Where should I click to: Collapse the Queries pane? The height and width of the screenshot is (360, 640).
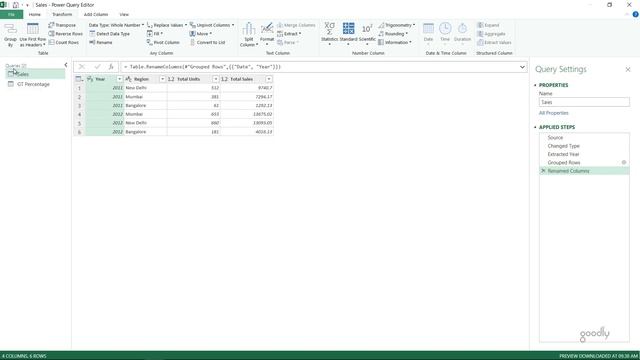66,65
